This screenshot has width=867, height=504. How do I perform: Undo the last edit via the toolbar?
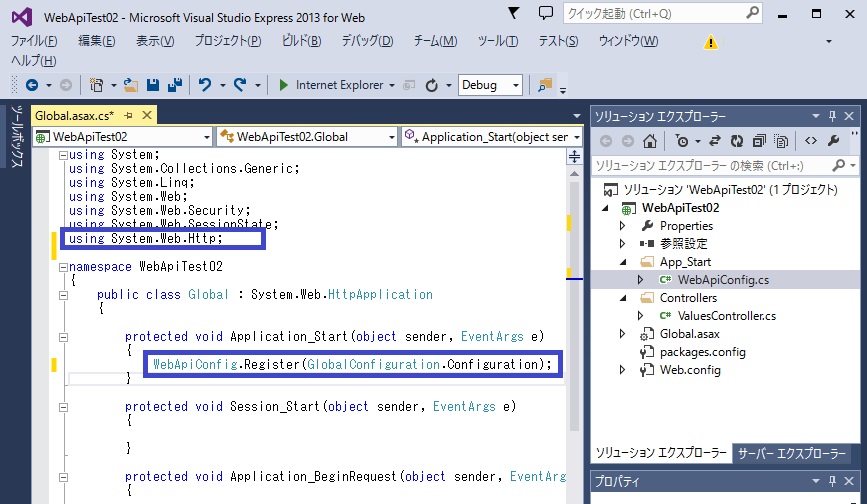[x=205, y=85]
